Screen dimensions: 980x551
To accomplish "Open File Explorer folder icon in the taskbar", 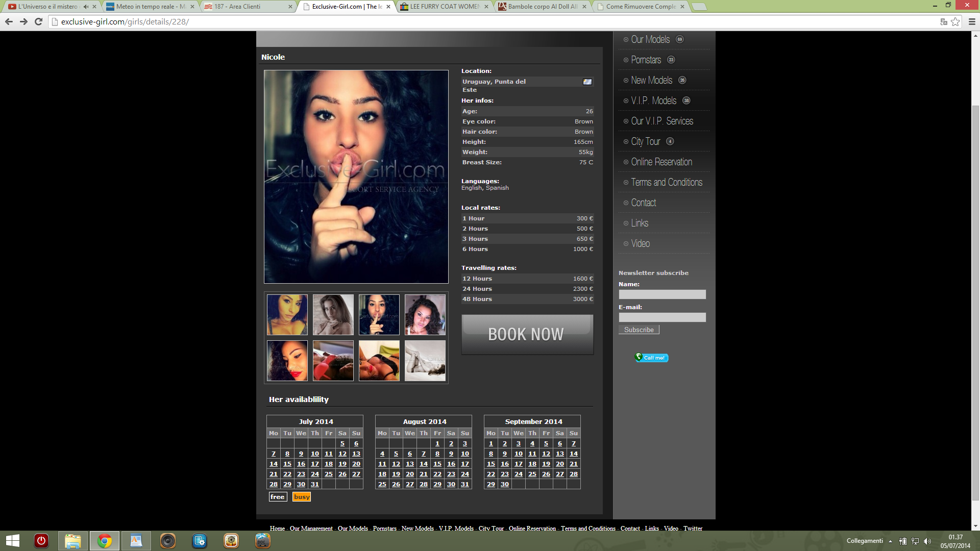I will 72,541.
